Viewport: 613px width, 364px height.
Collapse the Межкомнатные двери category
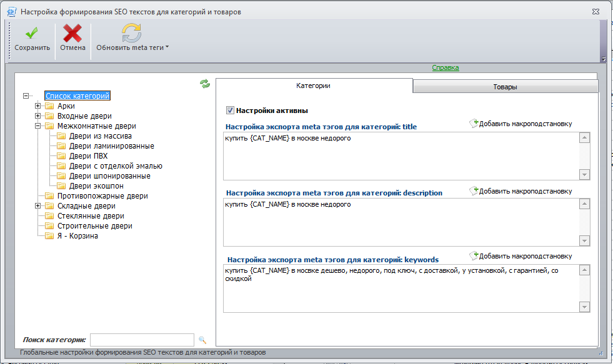coord(37,125)
